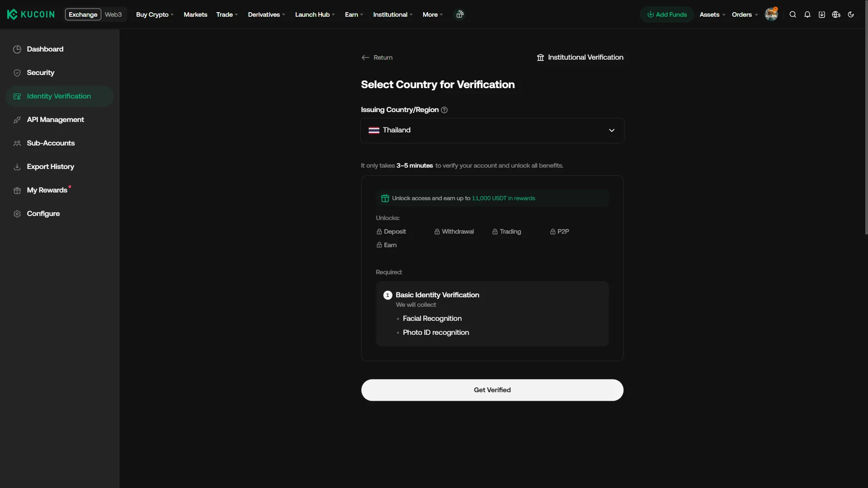The width and height of the screenshot is (868, 488).
Task: Click the Trading lock icon
Action: point(495,231)
